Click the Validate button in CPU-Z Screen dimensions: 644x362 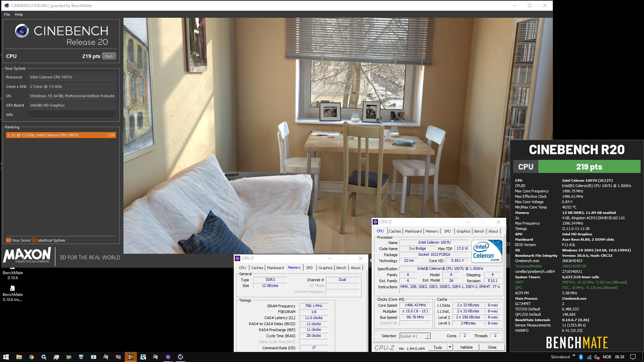pos(466,347)
